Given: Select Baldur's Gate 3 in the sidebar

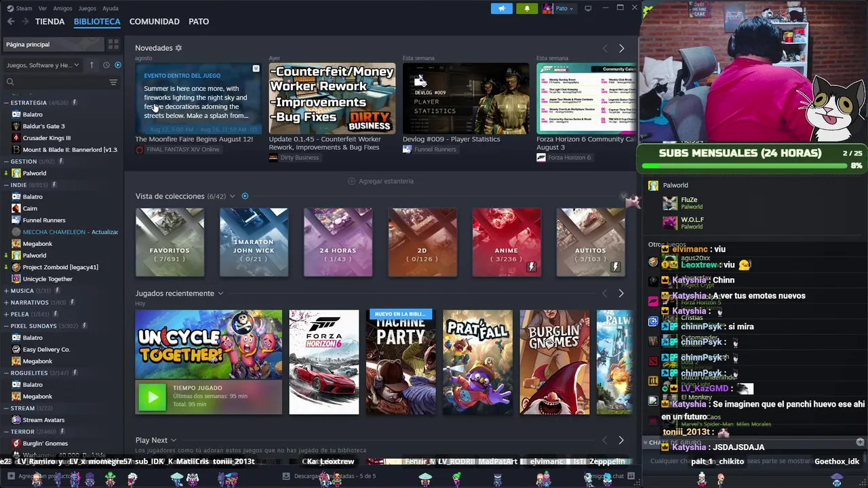Looking at the screenshot, I should tap(43, 126).
